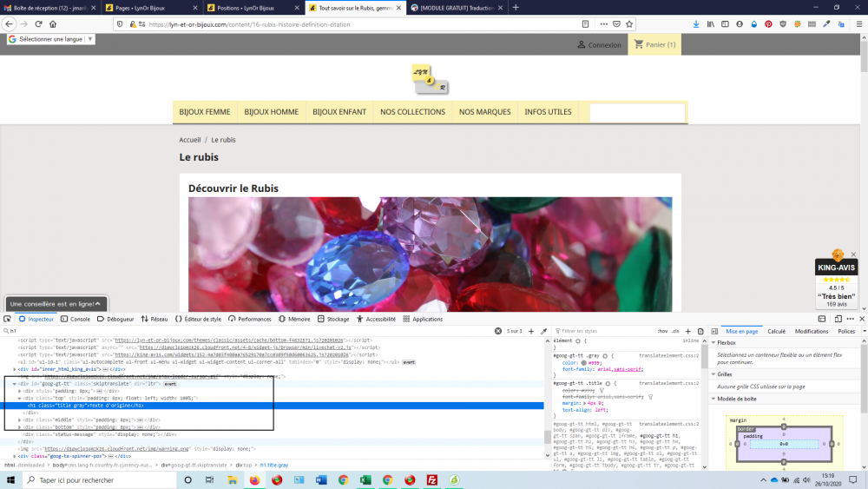Open the Panier (1) cart
The width and height of the screenshot is (868, 489).
pyautogui.click(x=654, y=44)
